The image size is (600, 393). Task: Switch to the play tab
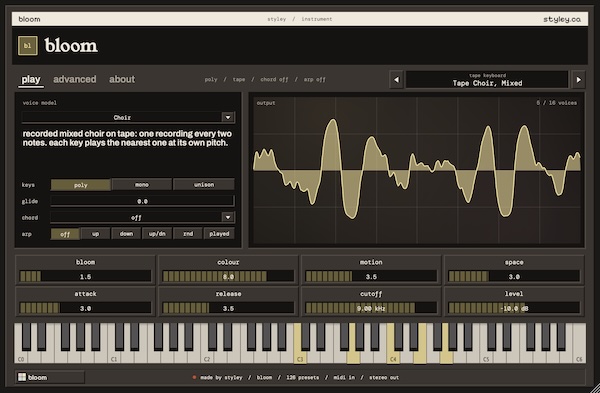pyautogui.click(x=31, y=80)
